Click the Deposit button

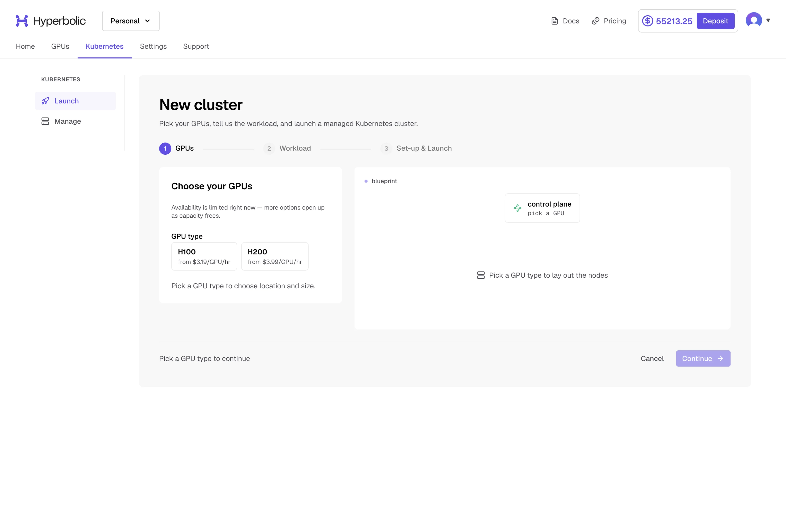[x=715, y=21]
